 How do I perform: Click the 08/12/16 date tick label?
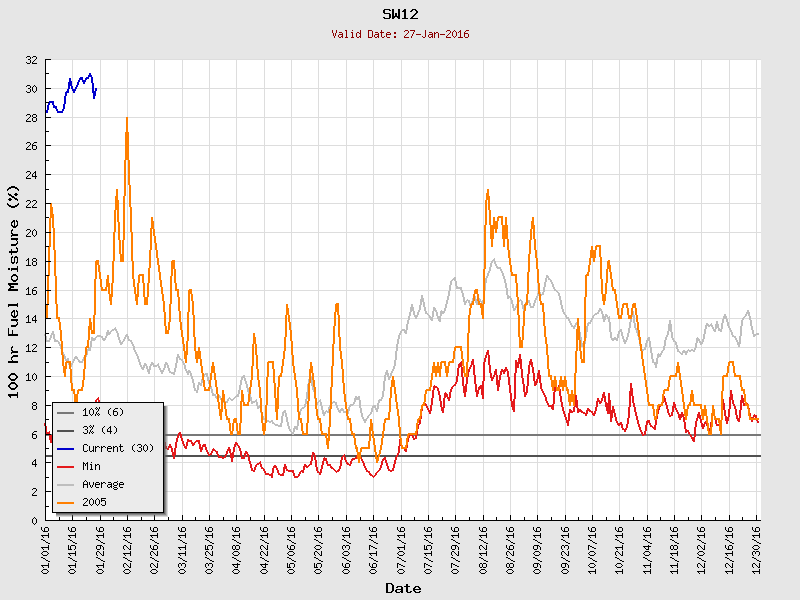483,547
